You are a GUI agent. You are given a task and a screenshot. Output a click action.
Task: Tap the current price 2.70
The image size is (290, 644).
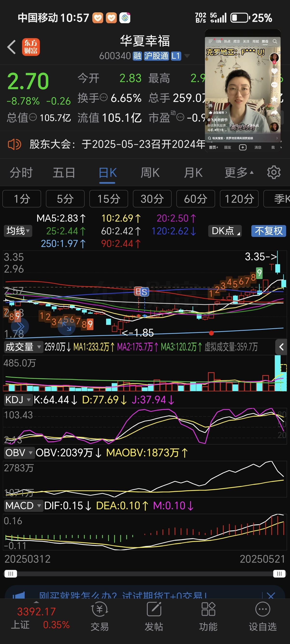pos(28,81)
